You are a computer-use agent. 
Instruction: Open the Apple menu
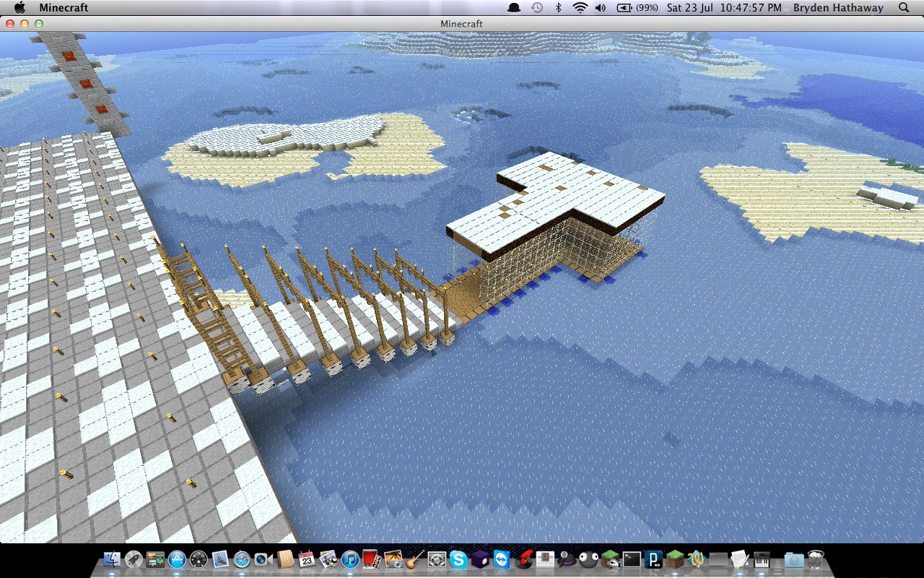coord(19,8)
